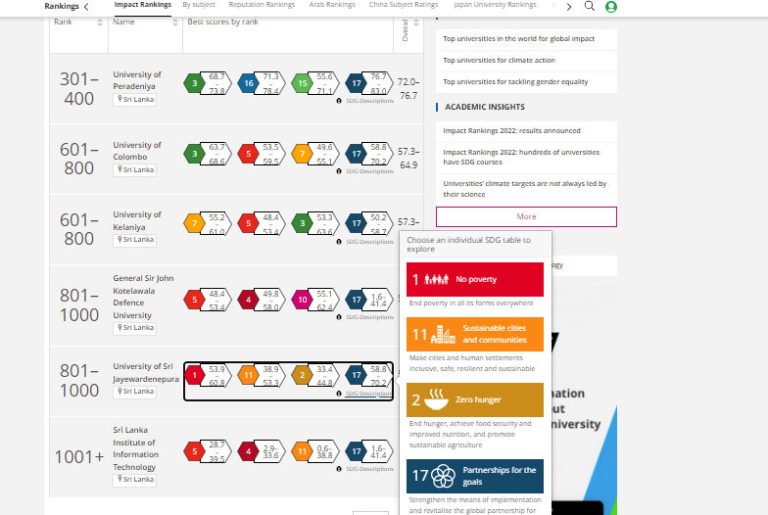Open University of Colombo link

[x=136, y=150]
